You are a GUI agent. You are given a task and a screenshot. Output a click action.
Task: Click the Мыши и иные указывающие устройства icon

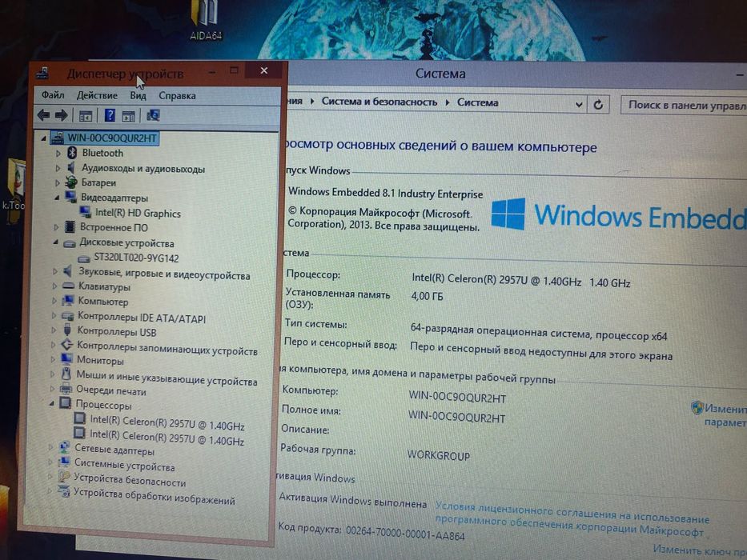pyautogui.click(x=66, y=374)
